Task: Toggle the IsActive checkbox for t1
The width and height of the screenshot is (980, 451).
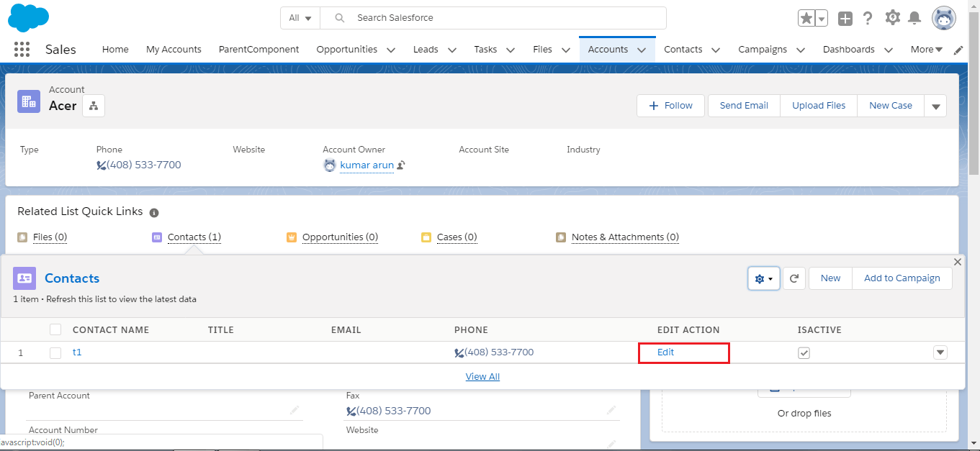Action: (804, 352)
